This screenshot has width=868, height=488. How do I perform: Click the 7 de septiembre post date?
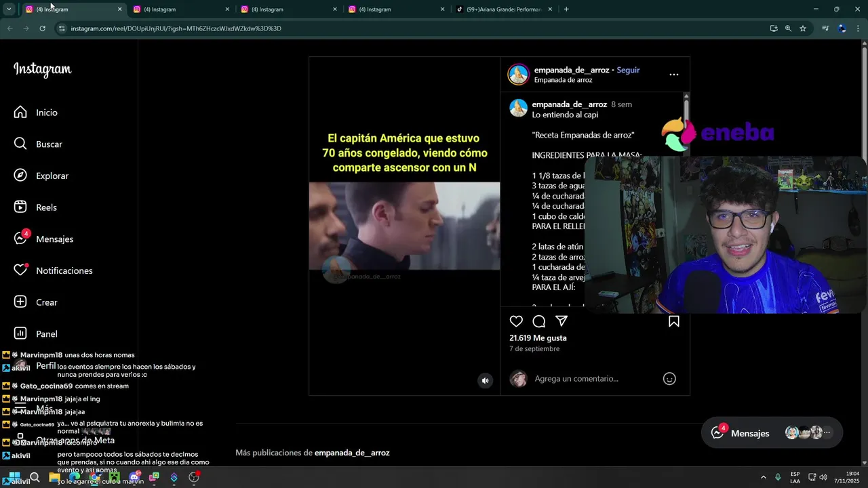point(534,348)
